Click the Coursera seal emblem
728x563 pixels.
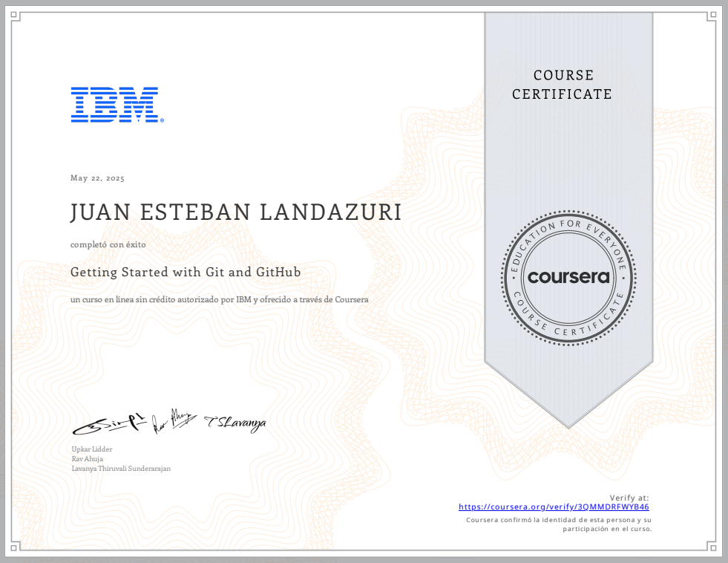568,278
